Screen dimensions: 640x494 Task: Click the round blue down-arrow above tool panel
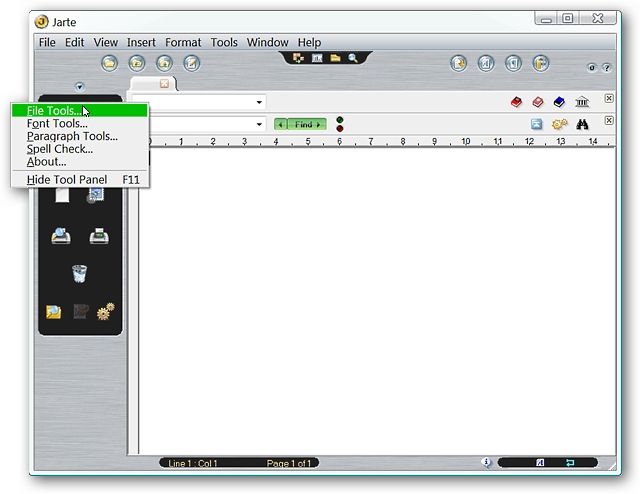pyautogui.click(x=80, y=87)
